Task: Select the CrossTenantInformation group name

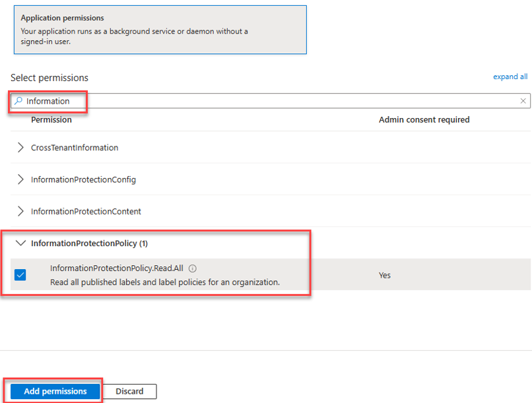Action: pos(75,148)
